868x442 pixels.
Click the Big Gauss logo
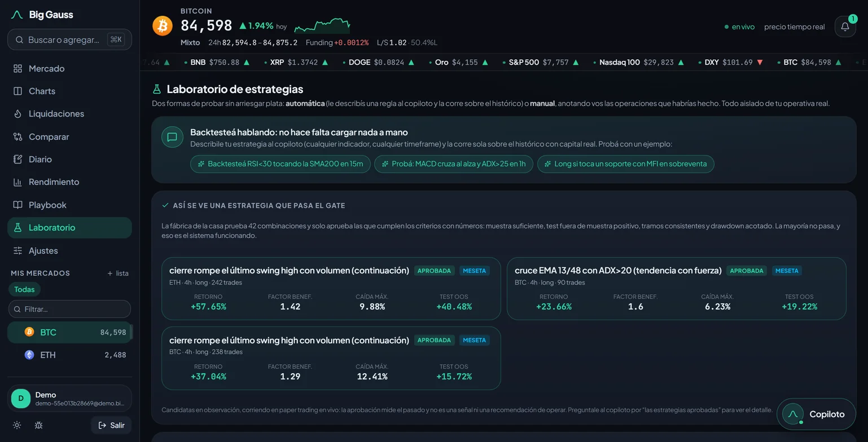pyautogui.click(x=42, y=15)
